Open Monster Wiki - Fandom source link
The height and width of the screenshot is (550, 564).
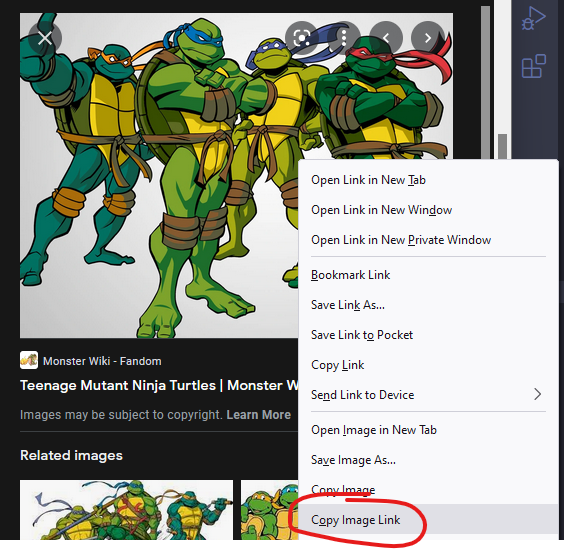pyautogui.click(x=102, y=361)
